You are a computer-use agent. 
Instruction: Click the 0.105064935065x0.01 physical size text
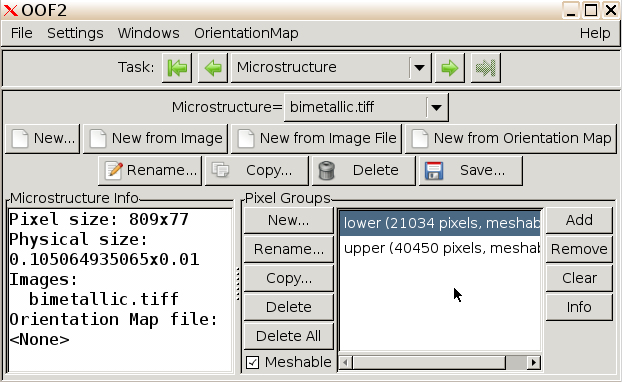104,259
